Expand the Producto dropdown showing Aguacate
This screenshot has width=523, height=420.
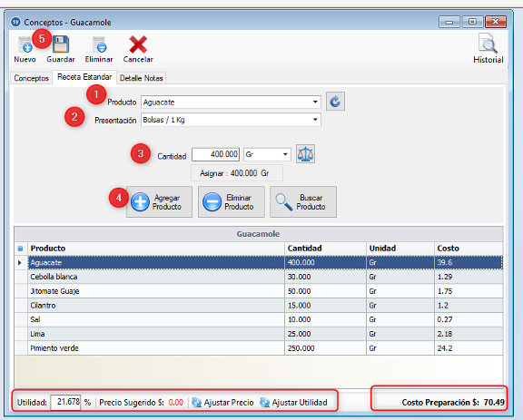pos(315,102)
